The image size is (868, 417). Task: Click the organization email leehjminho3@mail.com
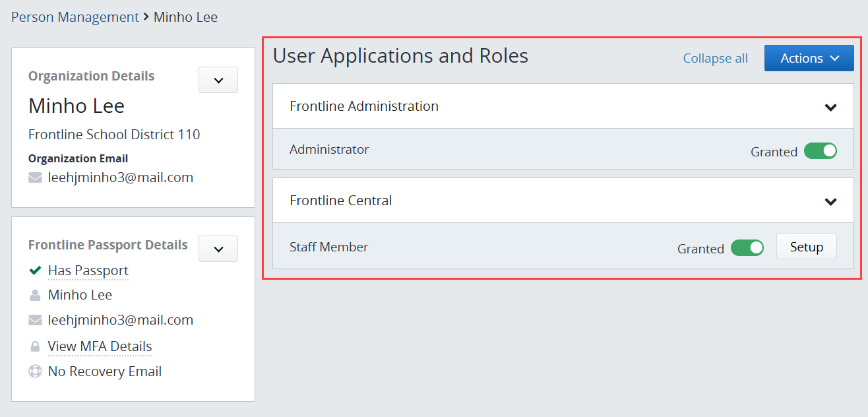pyautogui.click(x=121, y=177)
